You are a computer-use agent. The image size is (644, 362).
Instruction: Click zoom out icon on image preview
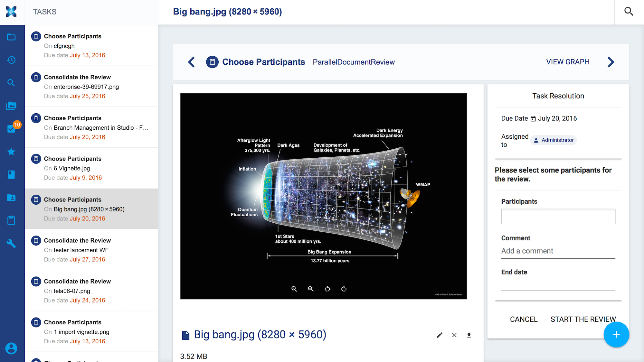(294, 289)
